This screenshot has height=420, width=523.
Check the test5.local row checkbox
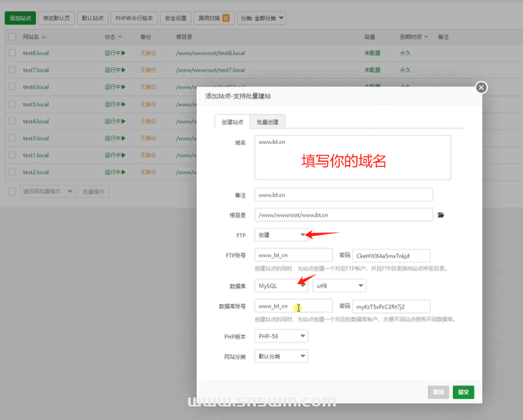(x=12, y=104)
